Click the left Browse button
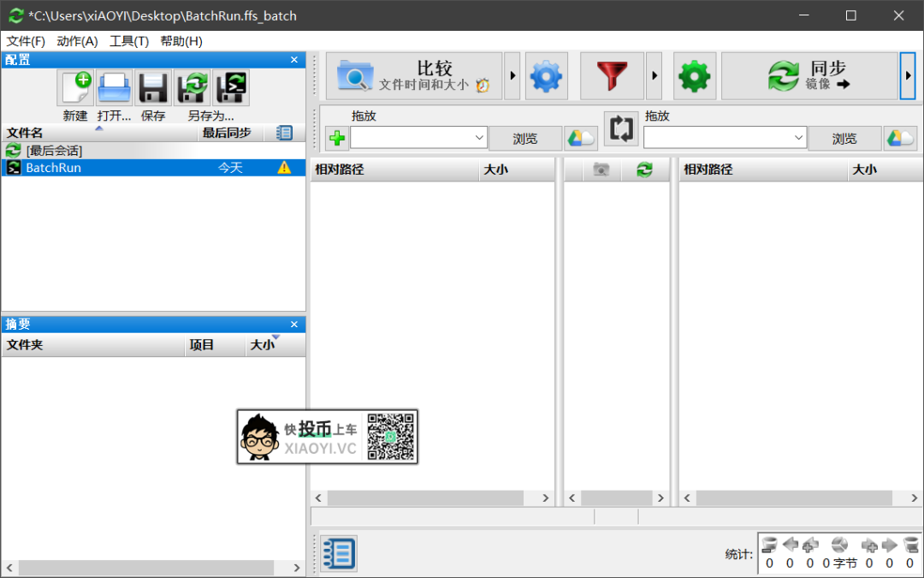 (x=524, y=138)
